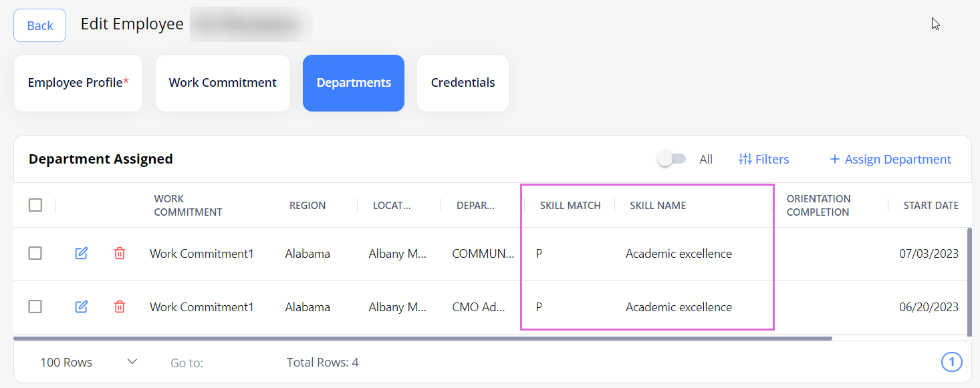Viewport: 980px width, 388px height.
Task: Edit the CMO Ad... department row
Action: [82, 307]
